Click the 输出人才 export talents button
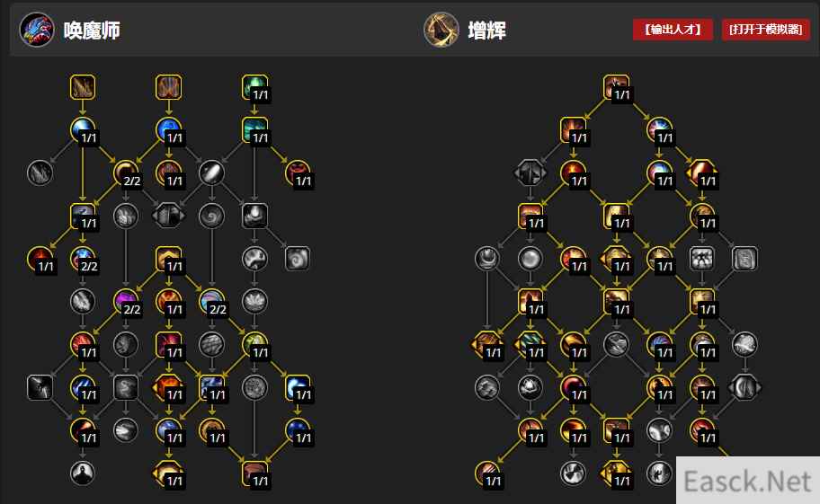 673,30
